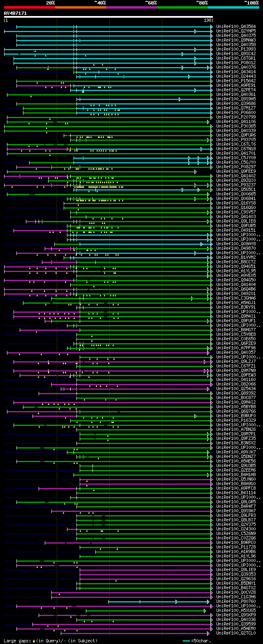
Task: Click the purple arrowhead ending the UniRef100_Q2TCL0 bar
Action: pyautogui.click(x=209, y=633)
